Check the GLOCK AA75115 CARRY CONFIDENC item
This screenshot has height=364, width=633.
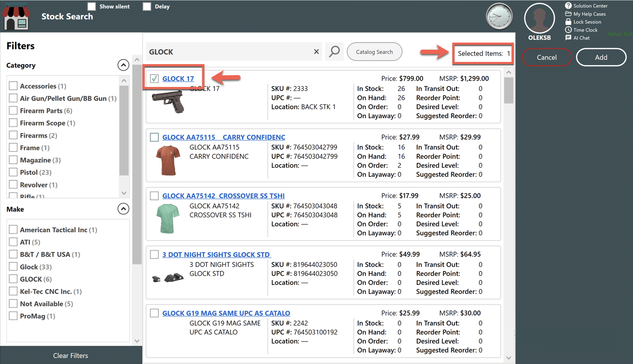tap(154, 137)
